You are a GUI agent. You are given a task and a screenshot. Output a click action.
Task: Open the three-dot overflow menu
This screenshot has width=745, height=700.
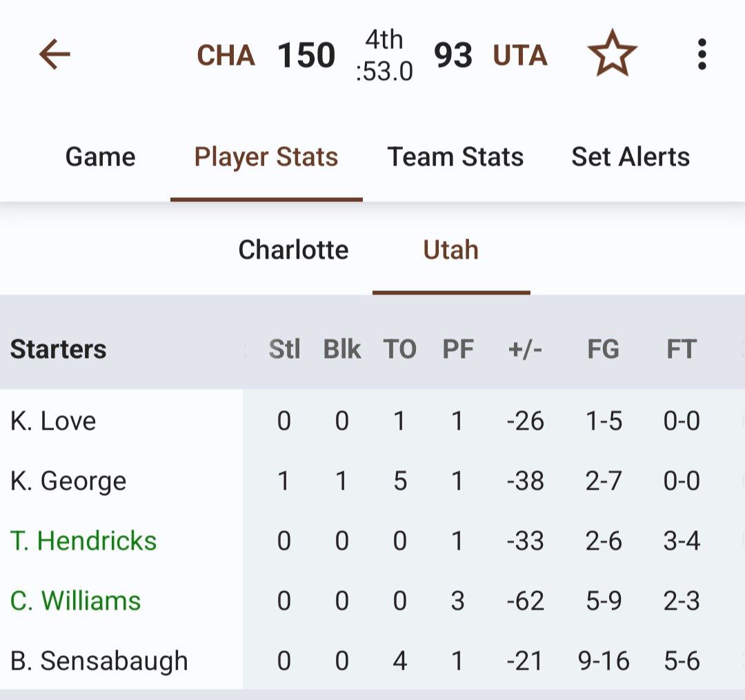(x=702, y=54)
